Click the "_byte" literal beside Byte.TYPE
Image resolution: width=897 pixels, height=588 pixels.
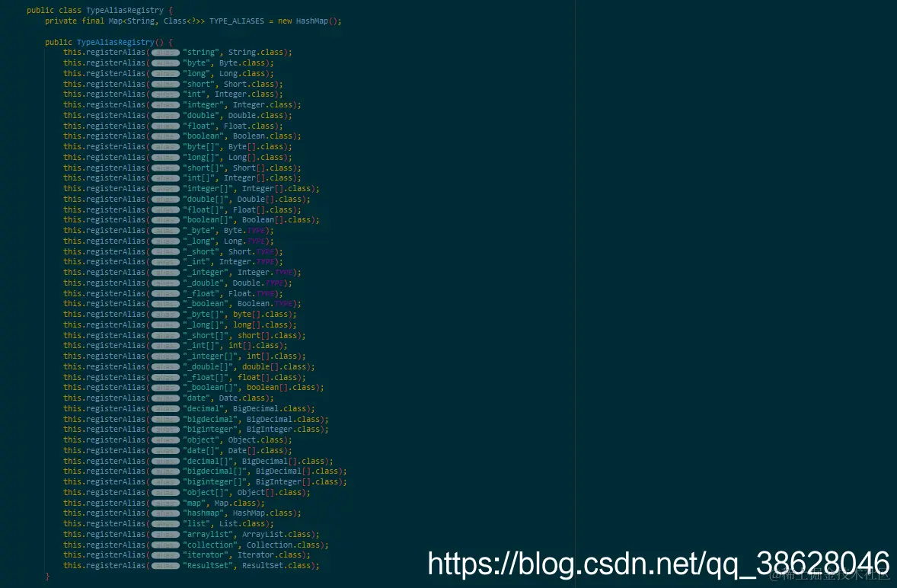tap(199, 231)
